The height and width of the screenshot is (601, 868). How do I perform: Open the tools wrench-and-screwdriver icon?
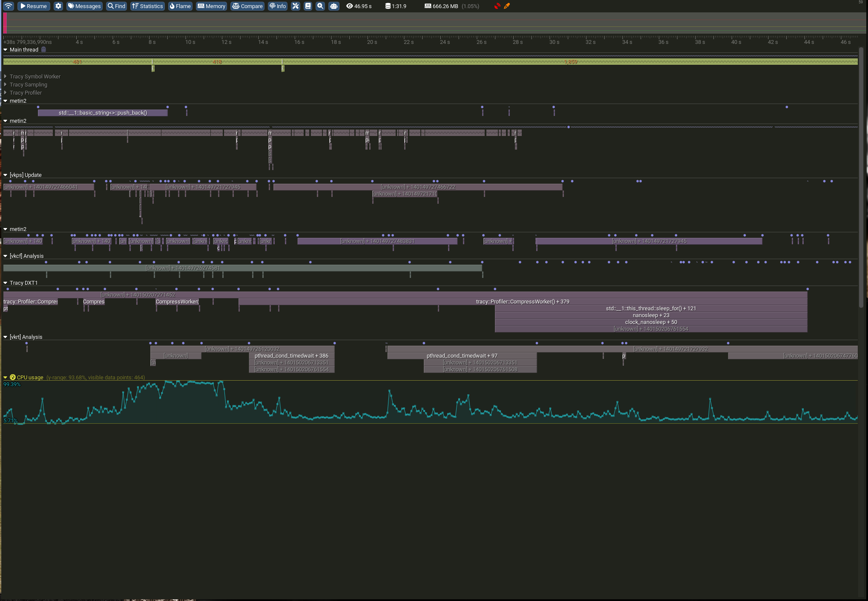click(296, 6)
